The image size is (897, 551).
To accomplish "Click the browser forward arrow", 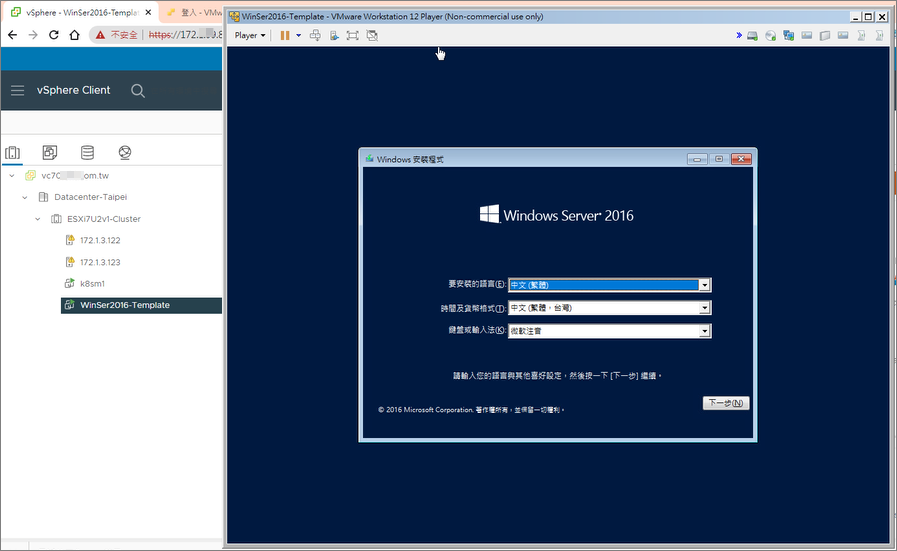I will [33, 35].
